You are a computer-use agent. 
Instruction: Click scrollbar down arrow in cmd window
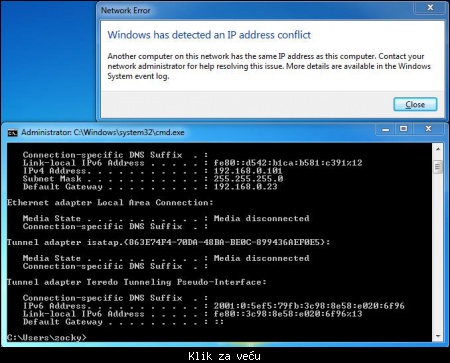tap(438, 336)
